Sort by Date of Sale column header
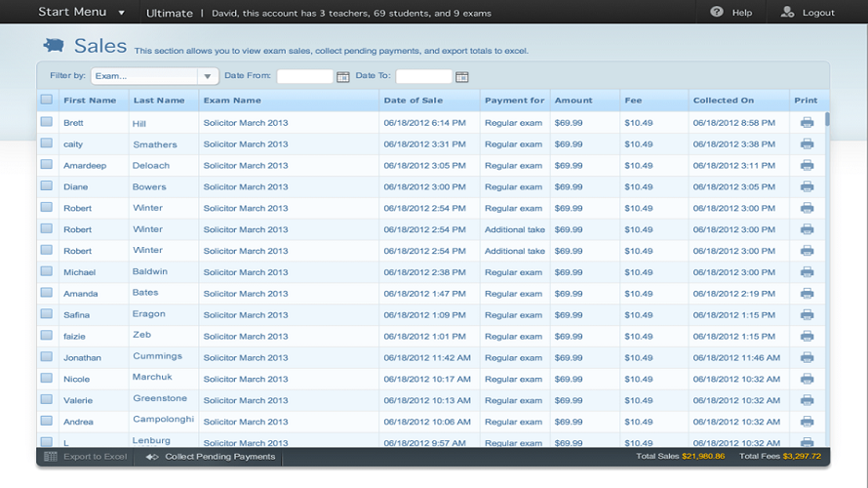 click(413, 101)
